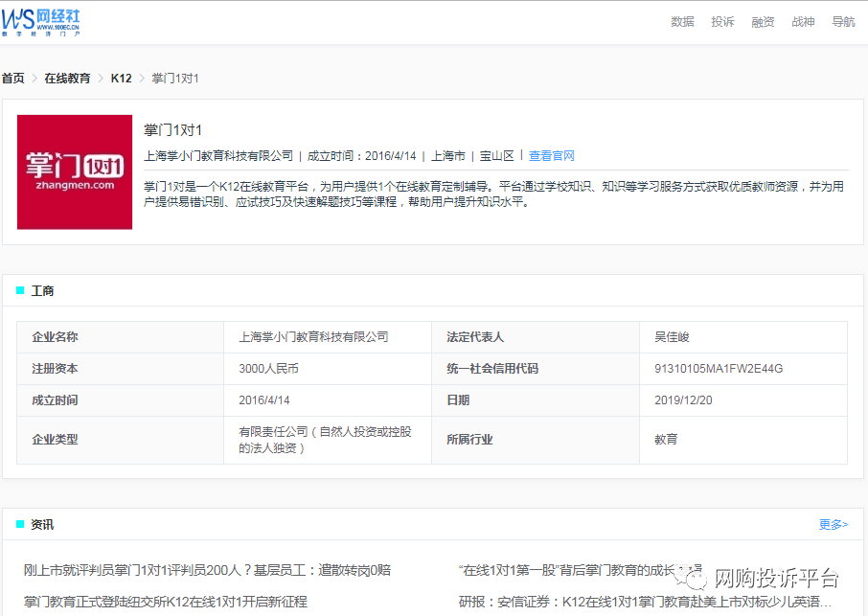Open the 查看官网 link
The image size is (868, 616).
click(552, 156)
